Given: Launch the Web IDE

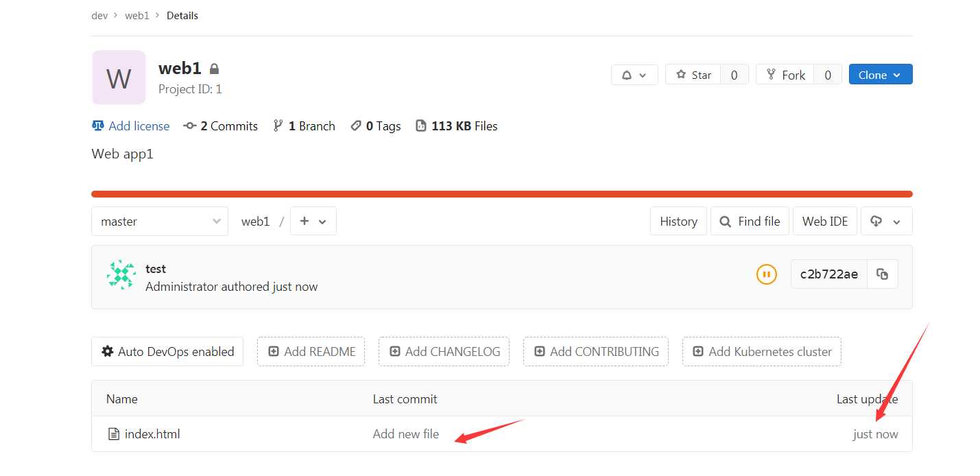Looking at the screenshot, I should click(825, 221).
